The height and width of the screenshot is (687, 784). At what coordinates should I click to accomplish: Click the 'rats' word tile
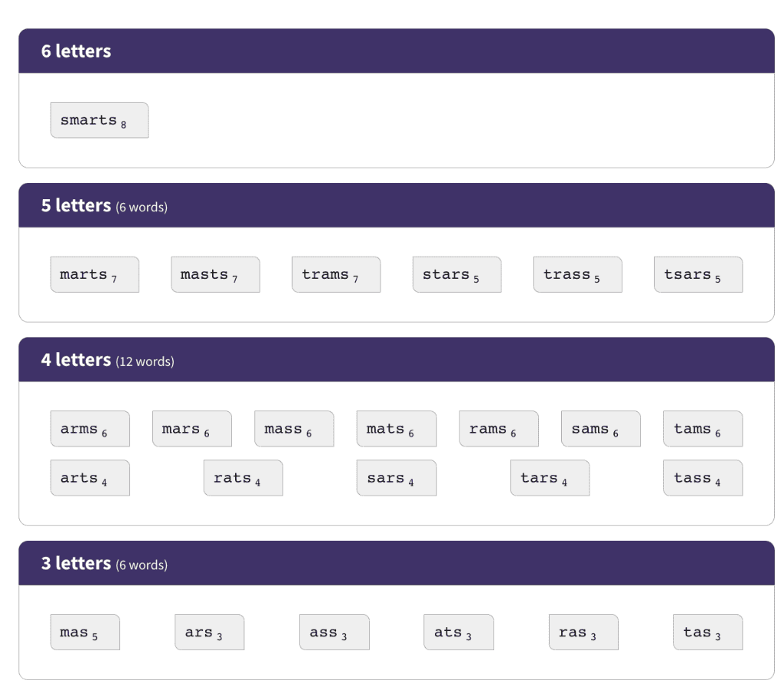(x=243, y=478)
